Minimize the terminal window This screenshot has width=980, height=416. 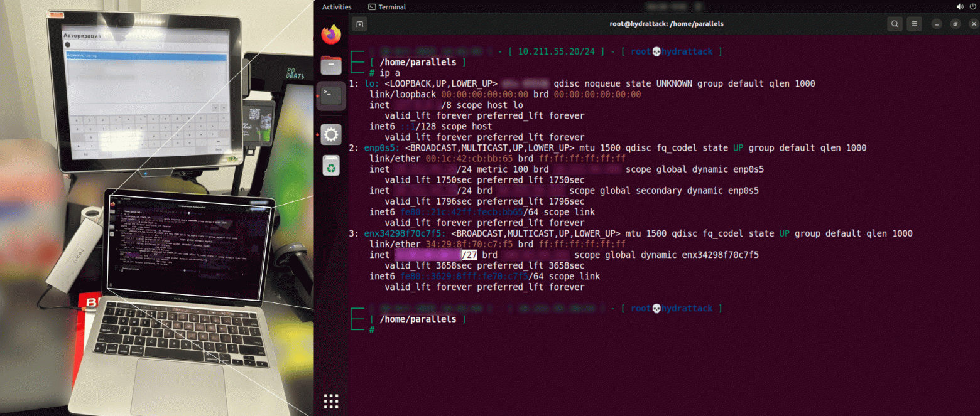pyautogui.click(x=937, y=24)
